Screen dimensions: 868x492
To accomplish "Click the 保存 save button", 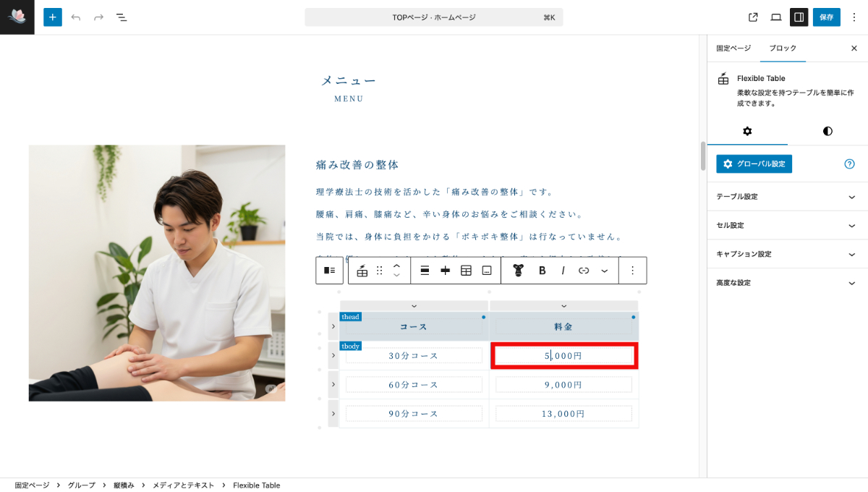I will tap(826, 17).
